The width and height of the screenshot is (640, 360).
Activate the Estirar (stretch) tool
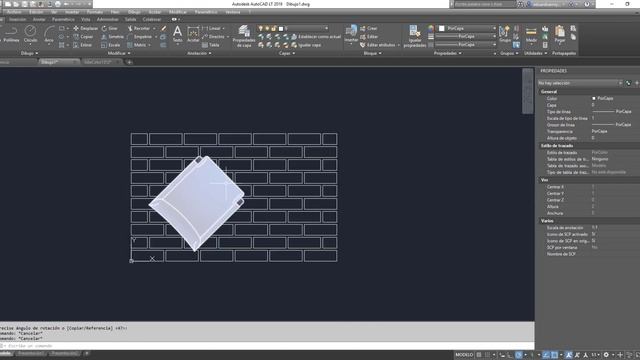[x=82, y=45]
